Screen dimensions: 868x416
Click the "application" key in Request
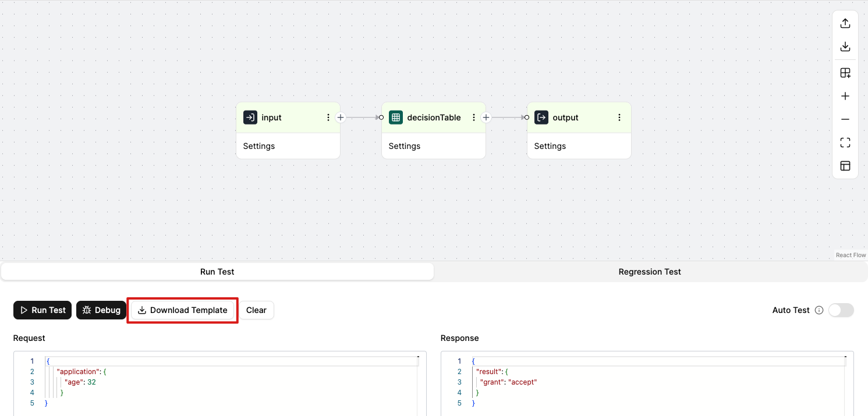click(79, 372)
